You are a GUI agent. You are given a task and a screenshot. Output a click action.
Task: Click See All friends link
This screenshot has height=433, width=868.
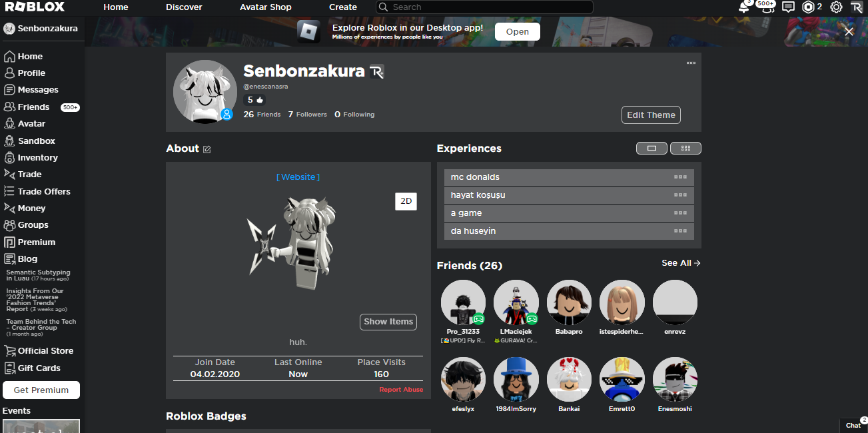pos(681,263)
